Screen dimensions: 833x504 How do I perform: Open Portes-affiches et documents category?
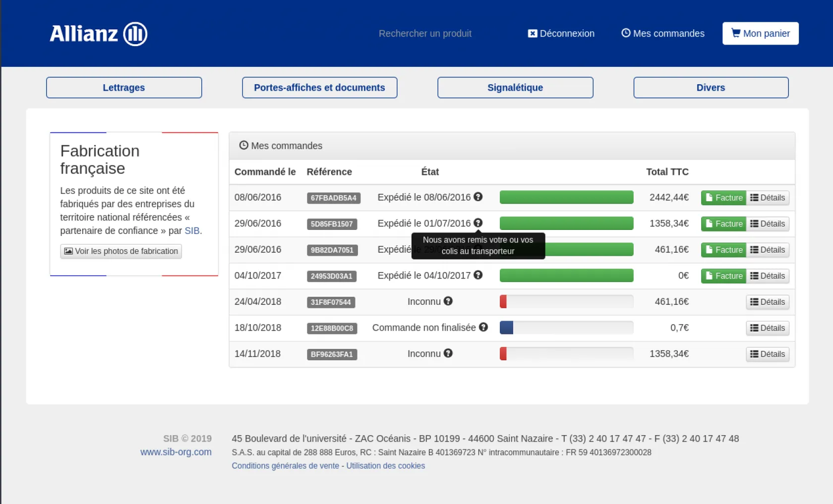click(x=319, y=88)
